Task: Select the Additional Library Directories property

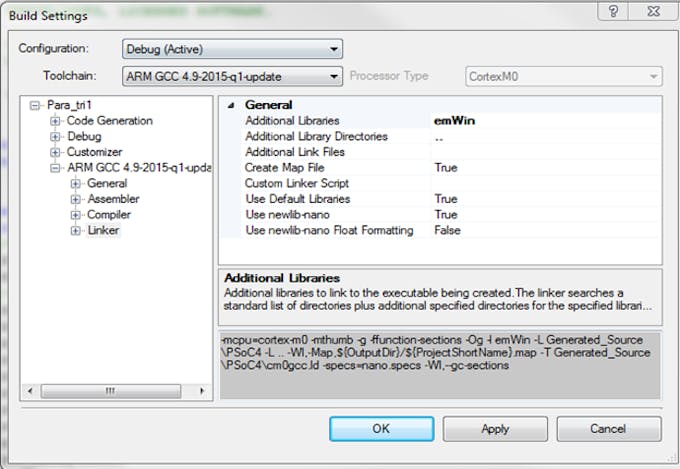Action: click(317, 136)
